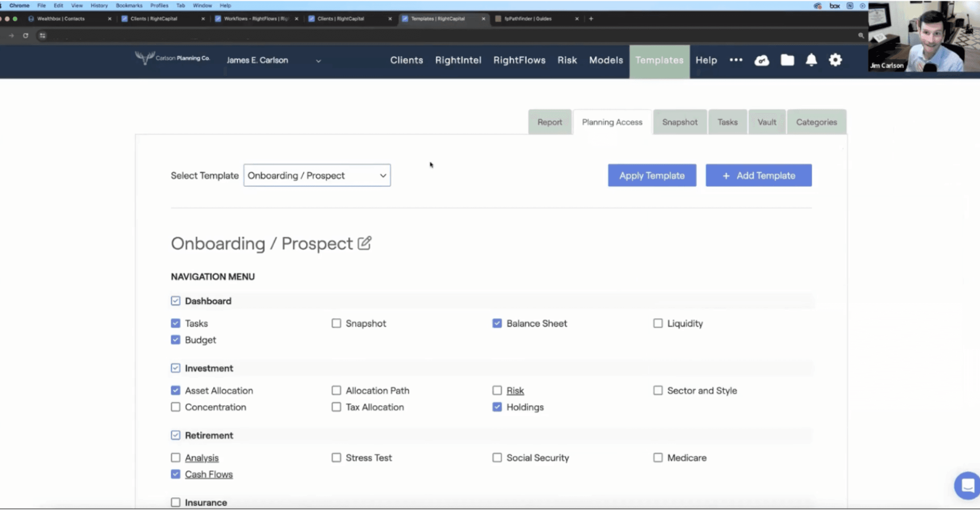Viewport: 980px width, 511px height.
Task: Open a new browser tab with plus icon
Action: (x=591, y=19)
